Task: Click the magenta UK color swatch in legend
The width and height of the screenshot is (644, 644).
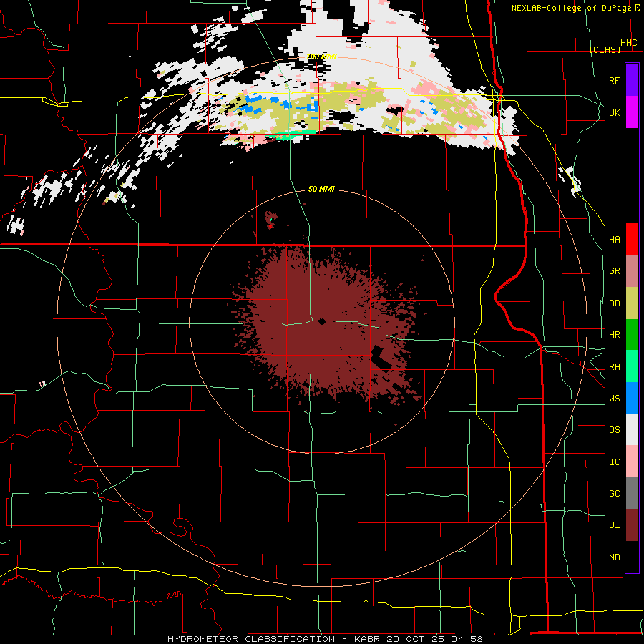Action: 632,112
